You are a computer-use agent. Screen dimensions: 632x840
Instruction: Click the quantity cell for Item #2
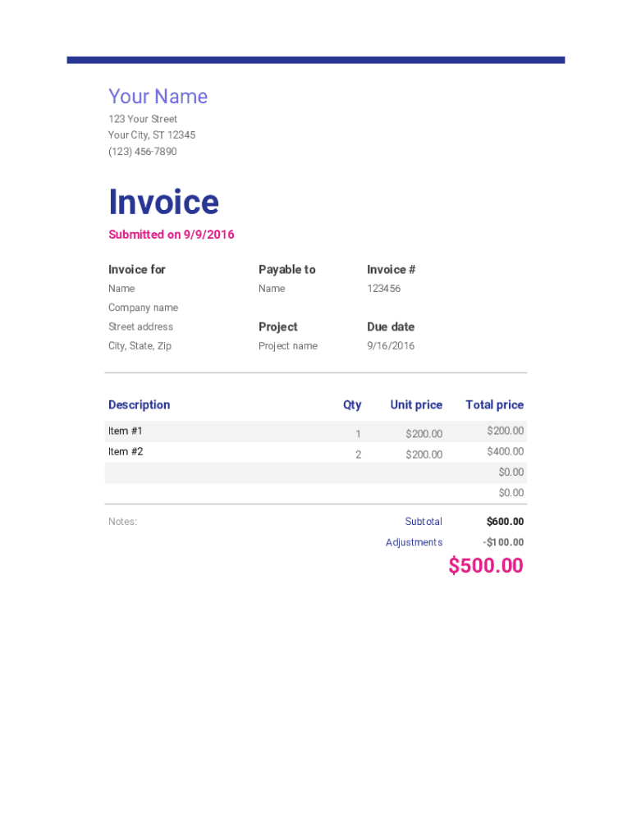[x=358, y=454]
